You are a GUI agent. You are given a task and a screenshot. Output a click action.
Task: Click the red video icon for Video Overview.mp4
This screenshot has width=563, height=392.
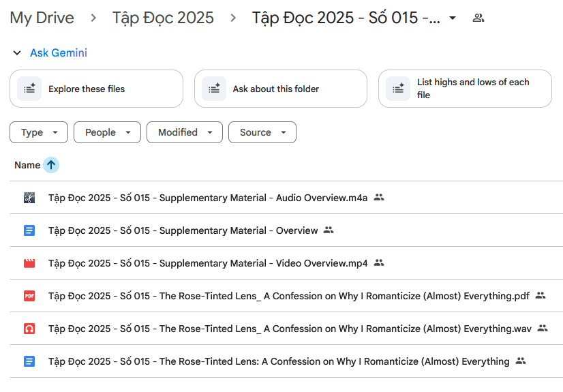tap(29, 263)
